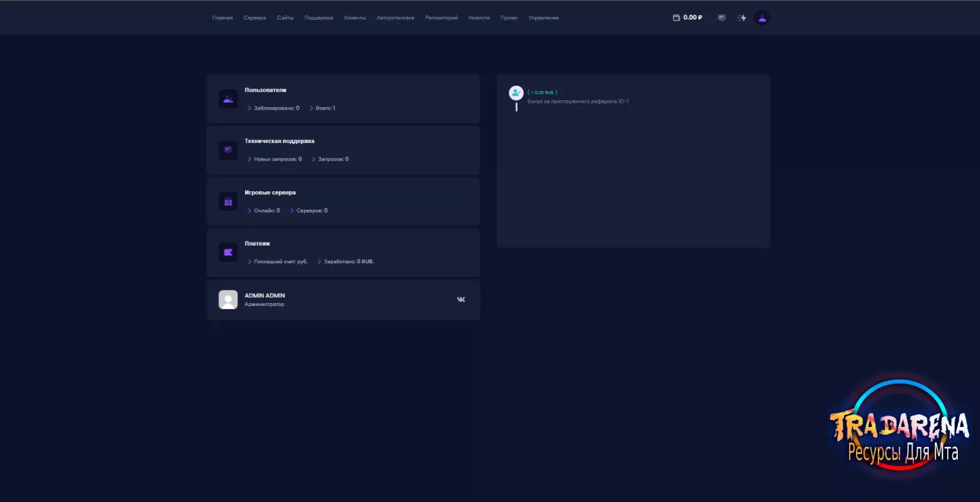The height and width of the screenshot is (502, 980).
Task: Click the Техническая поддержка card icon
Action: (228, 150)
